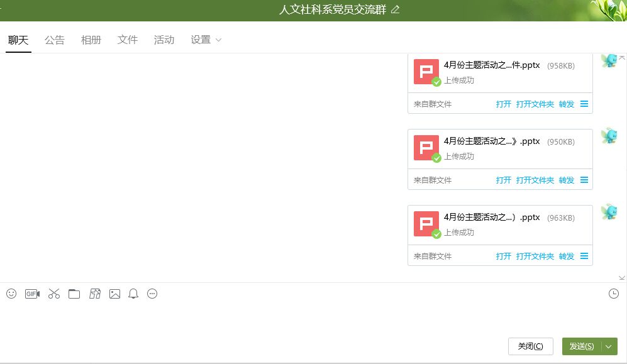
Task: Insert a picture into chat
Action: coord(114,294)
